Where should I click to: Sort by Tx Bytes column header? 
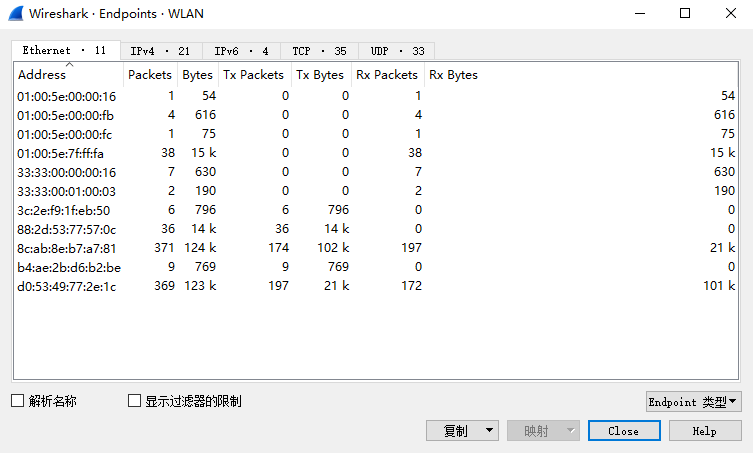tap(320, 74)
